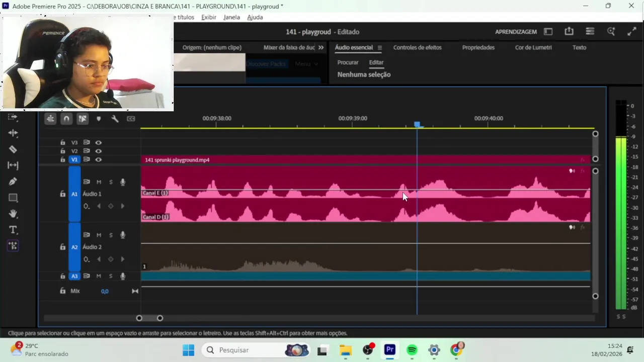
Task: Toggle Linked Selection in timeline
Action: (x=83, y=119)
